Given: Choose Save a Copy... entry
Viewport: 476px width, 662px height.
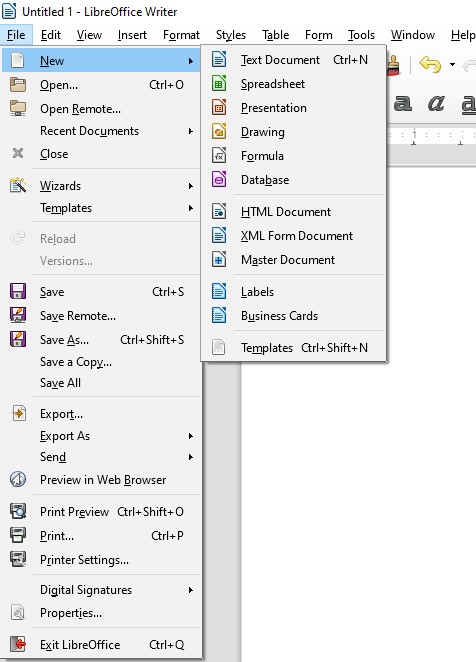Looking at the screenshot, I should [101, 362].
